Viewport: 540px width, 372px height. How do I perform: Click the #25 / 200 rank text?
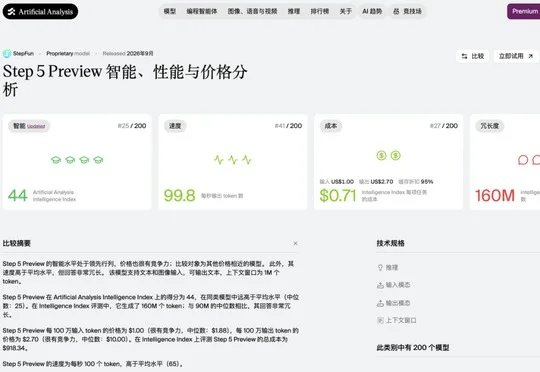(x=132, y=126)
